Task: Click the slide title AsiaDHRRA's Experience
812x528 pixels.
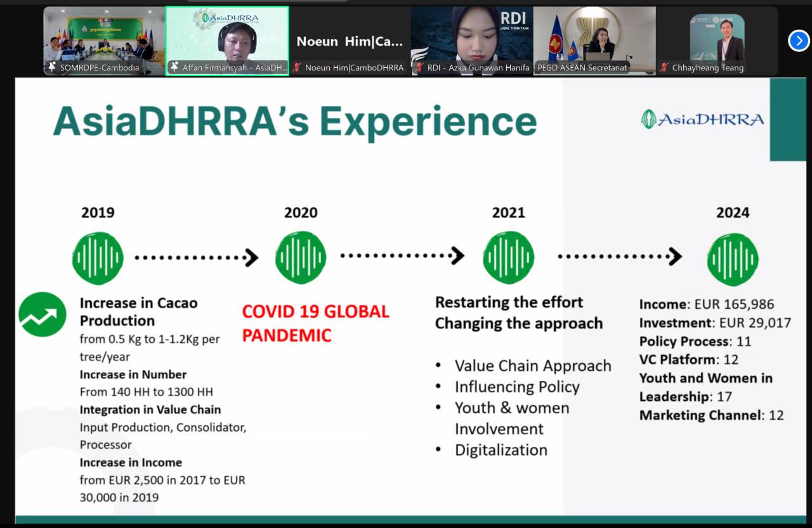Action: (295, 121)
